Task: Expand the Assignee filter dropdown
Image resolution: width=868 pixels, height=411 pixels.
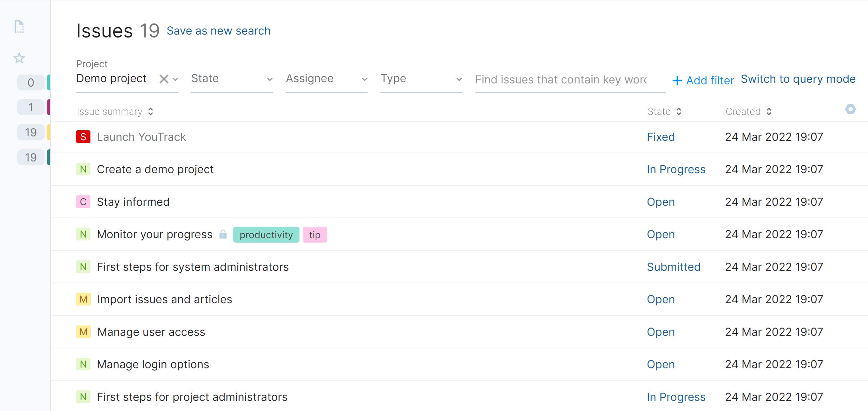Action: (326, 79)
